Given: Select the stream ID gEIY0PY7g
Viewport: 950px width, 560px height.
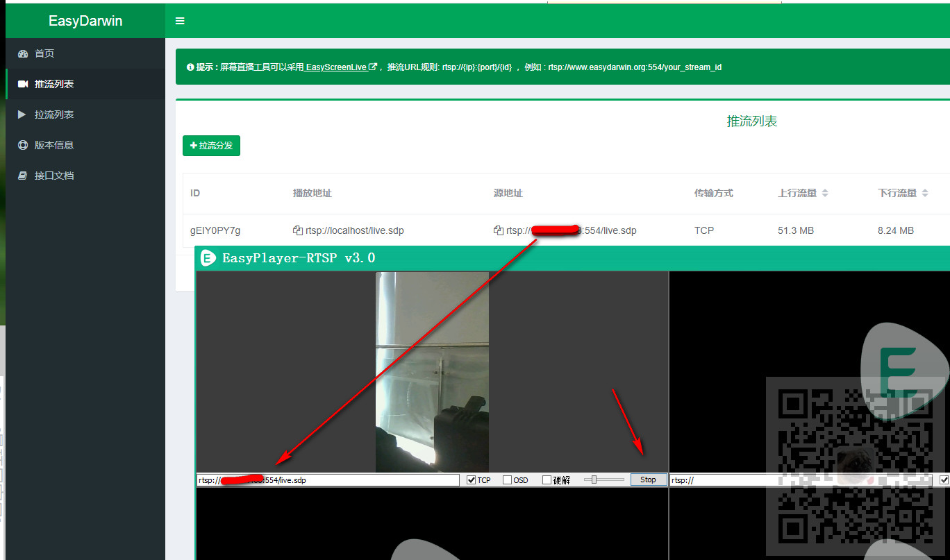Looking at the screenshot, I should 215,230.
